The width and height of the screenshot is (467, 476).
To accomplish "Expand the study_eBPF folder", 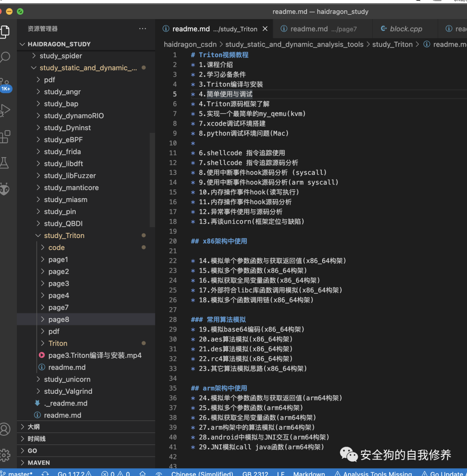I will (x=86, y=140).
